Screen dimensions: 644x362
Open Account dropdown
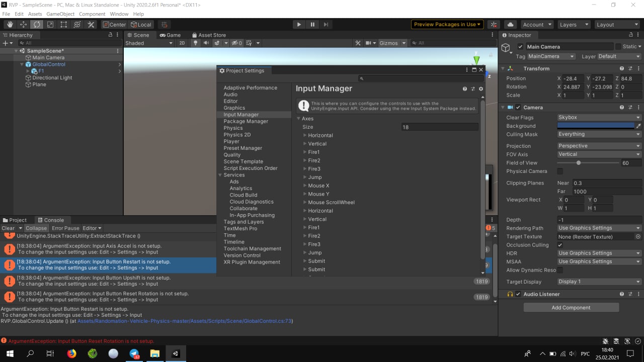click(x=537, y=24)
